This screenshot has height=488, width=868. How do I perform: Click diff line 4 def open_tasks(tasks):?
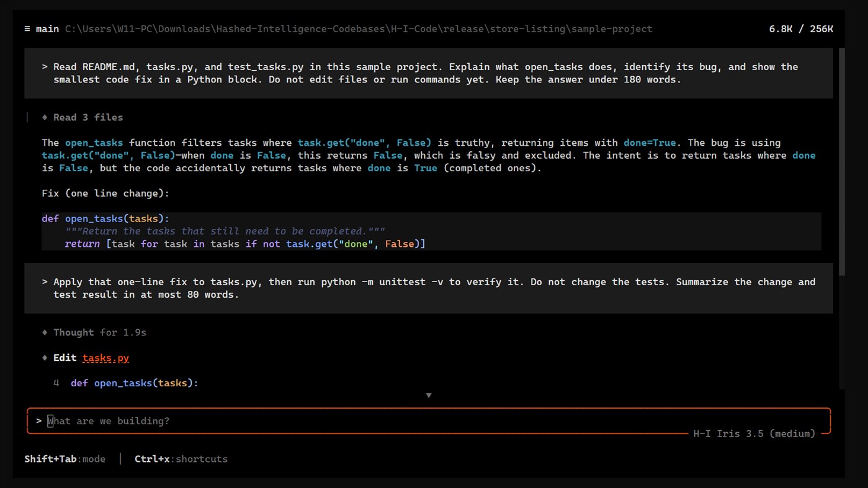pyautogui.click(x=126, y=383)
